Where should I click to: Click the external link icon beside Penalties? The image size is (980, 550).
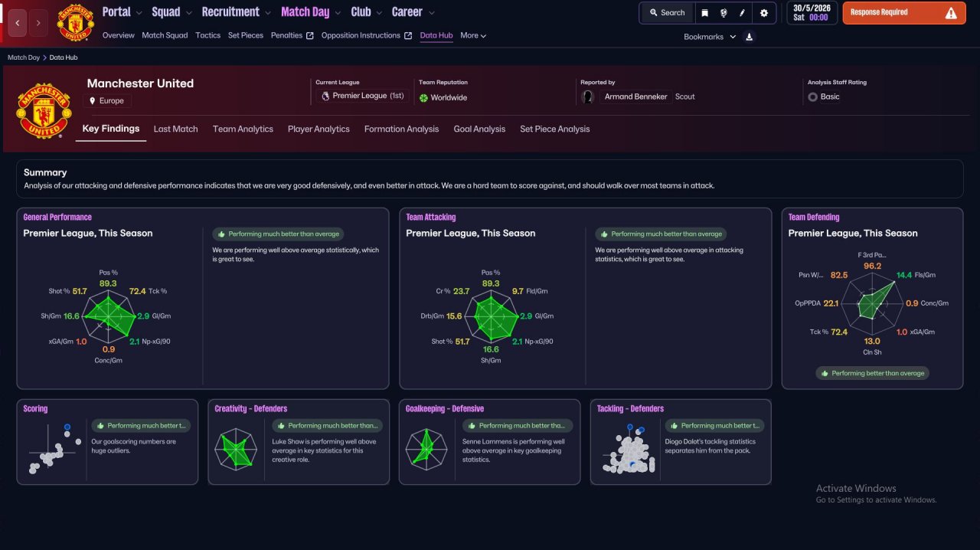(310, 36)
